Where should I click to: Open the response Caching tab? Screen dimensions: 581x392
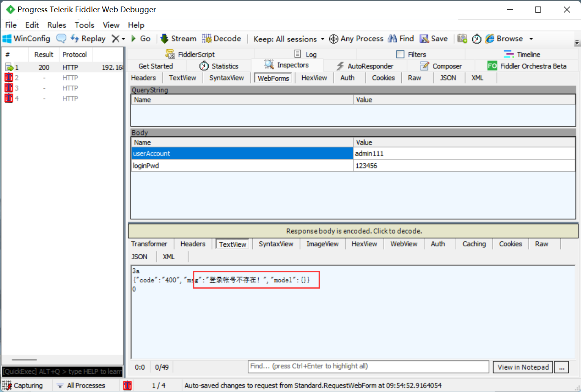click(474, 244)
